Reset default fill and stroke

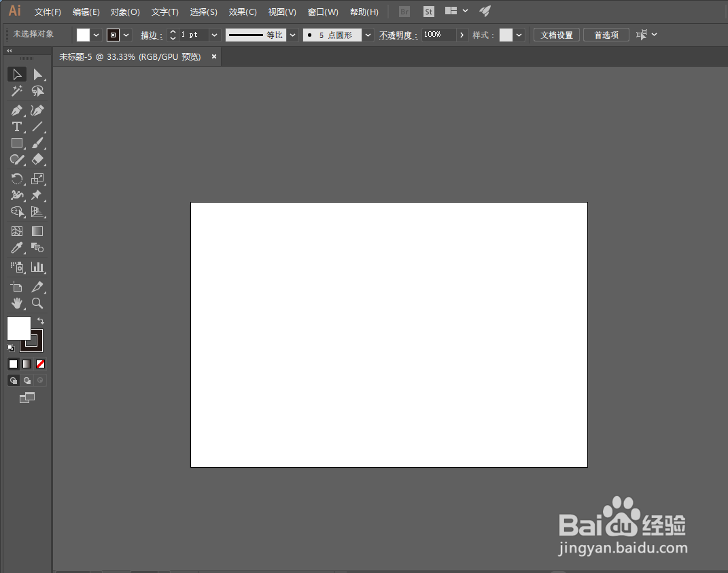click(x=11, y=348)
